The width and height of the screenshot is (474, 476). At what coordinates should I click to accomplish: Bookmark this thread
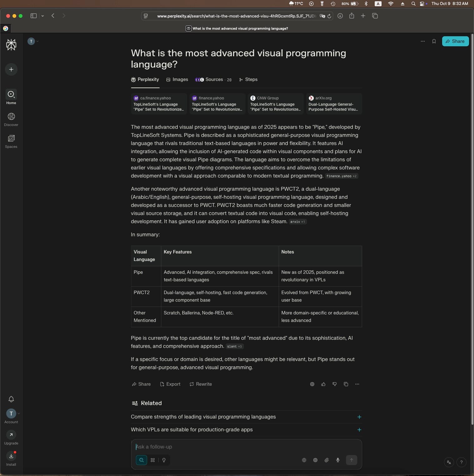[x=434, y=41]
